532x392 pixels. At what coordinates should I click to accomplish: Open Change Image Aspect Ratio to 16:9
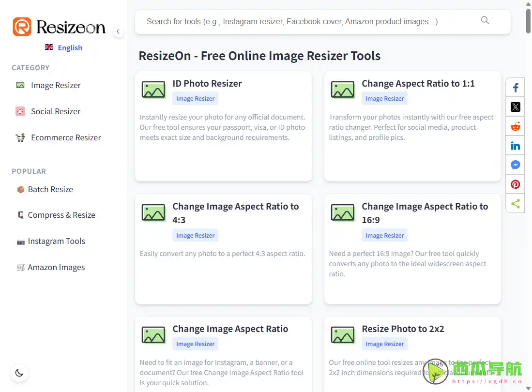click(x=425, y=213)
